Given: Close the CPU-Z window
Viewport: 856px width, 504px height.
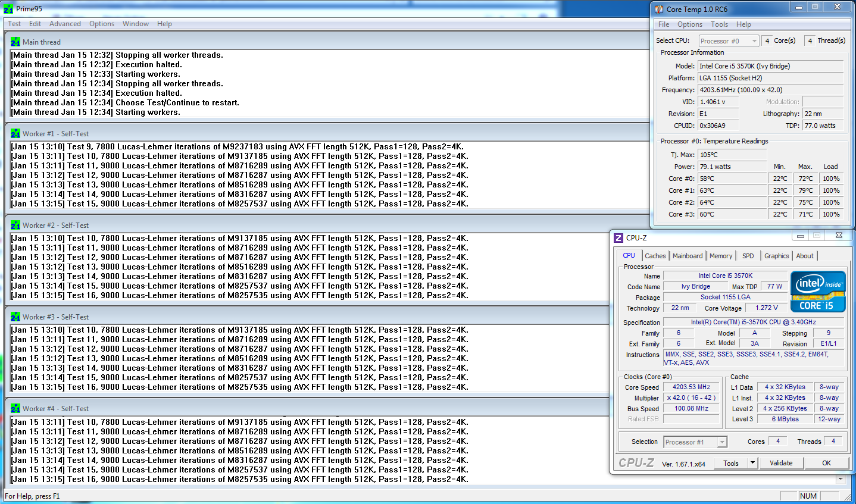Looking at the screenshot, I should tap(839, 236).
